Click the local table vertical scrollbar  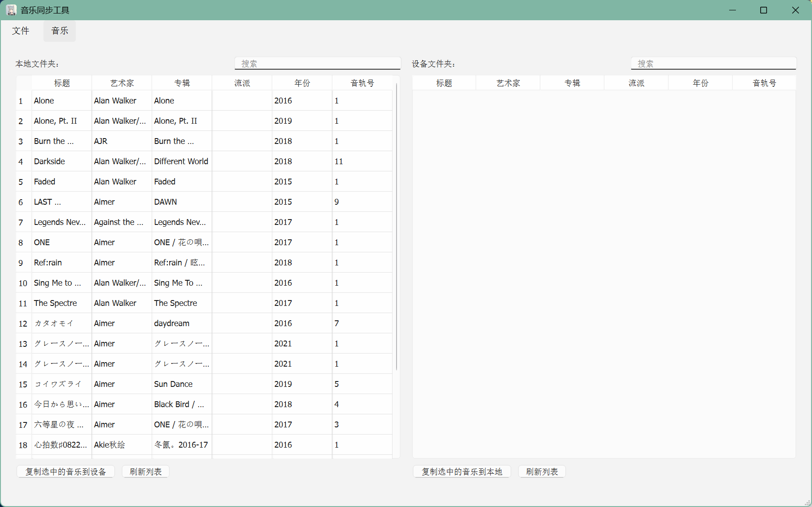pyautogui.click(x=397, y=227)
